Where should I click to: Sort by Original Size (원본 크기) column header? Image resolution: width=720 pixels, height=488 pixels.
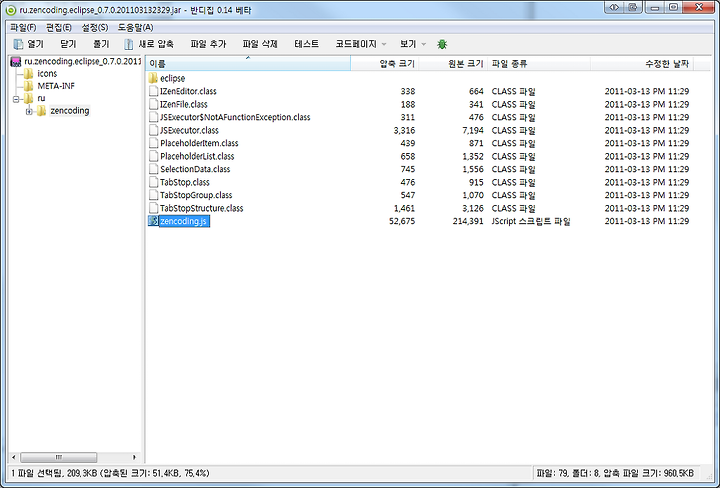(x=453, y=64)
